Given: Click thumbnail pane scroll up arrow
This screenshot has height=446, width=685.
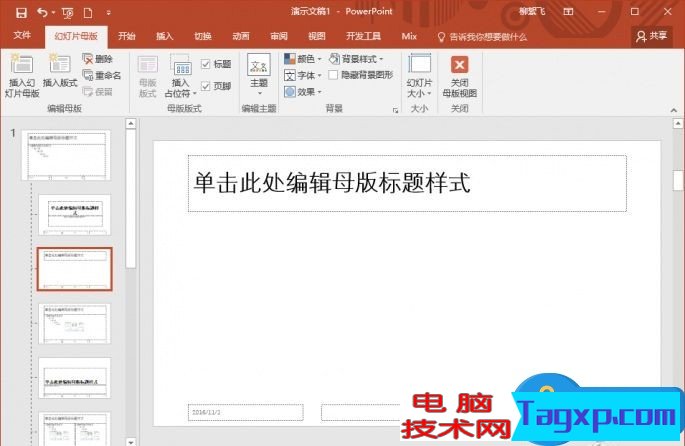Looking at the screenshot, I should pos(131,124).
